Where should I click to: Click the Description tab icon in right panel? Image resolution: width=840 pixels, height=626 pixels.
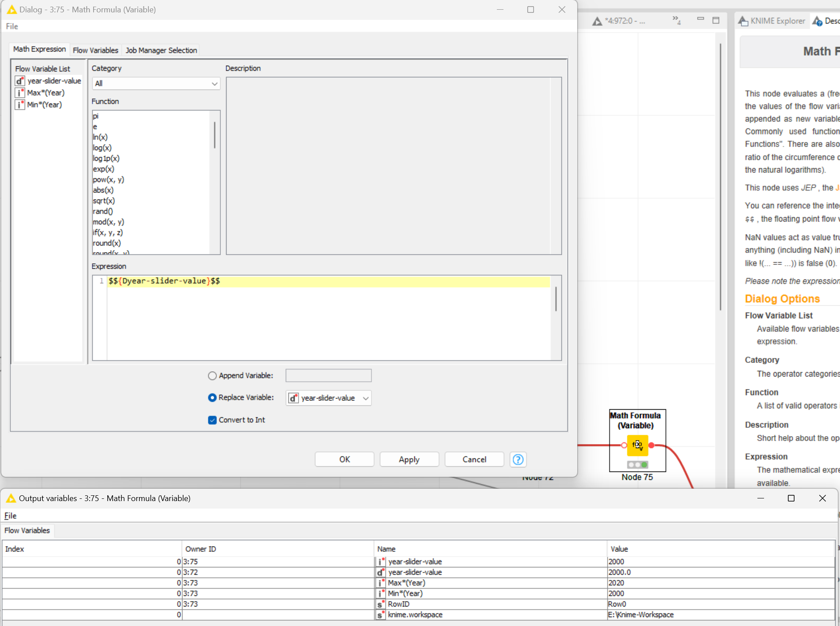[817, 21]
